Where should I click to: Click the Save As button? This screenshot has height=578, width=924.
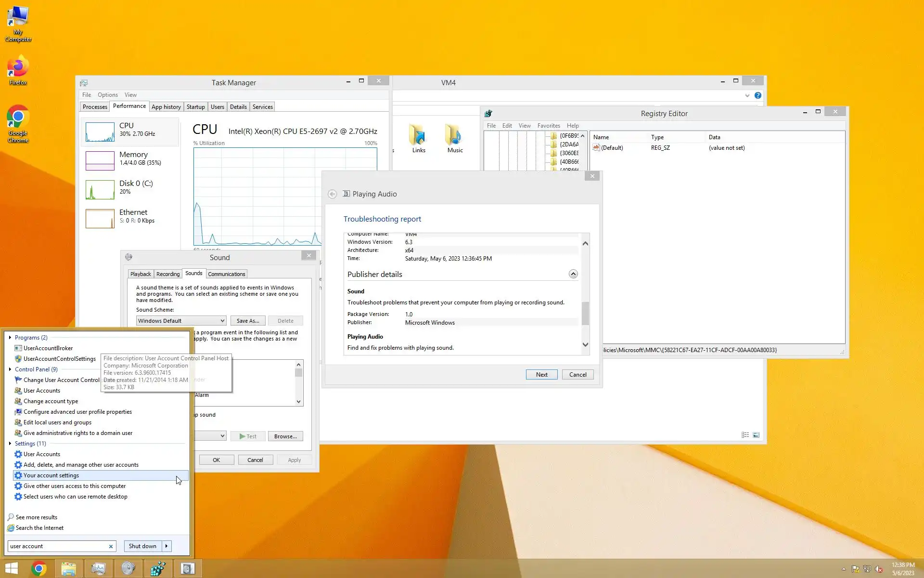[x=247, y=321]
